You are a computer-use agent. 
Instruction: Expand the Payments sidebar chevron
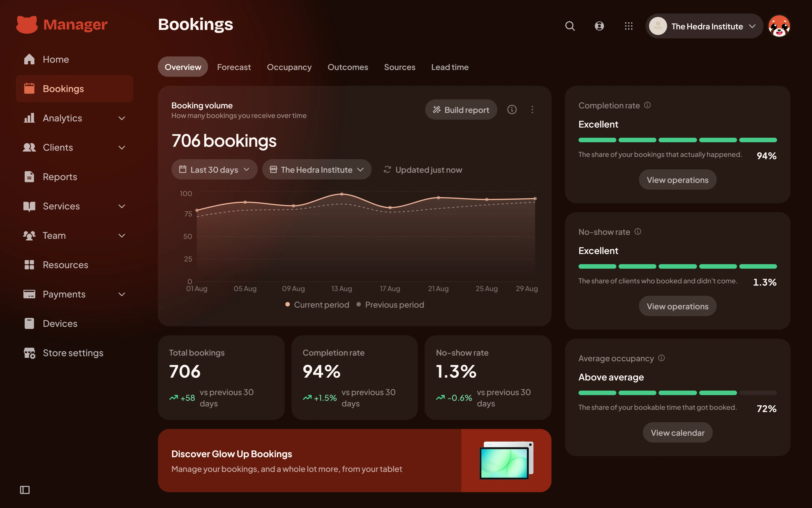(x=122, y=294)
